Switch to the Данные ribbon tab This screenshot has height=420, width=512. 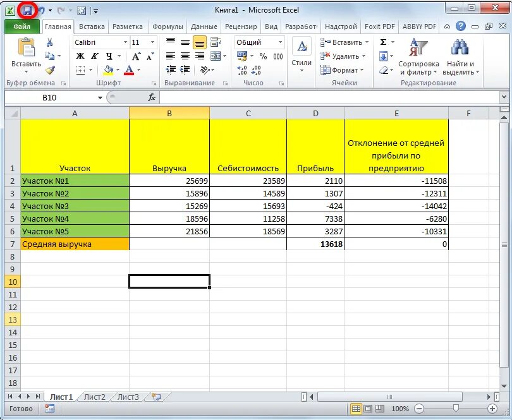(204, 27)
